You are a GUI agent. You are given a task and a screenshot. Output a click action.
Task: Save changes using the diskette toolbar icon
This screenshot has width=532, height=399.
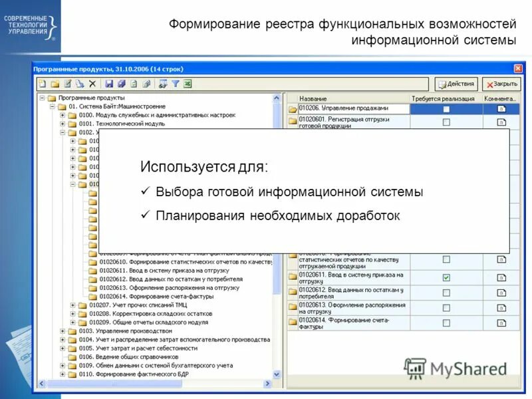coord(110,84)
